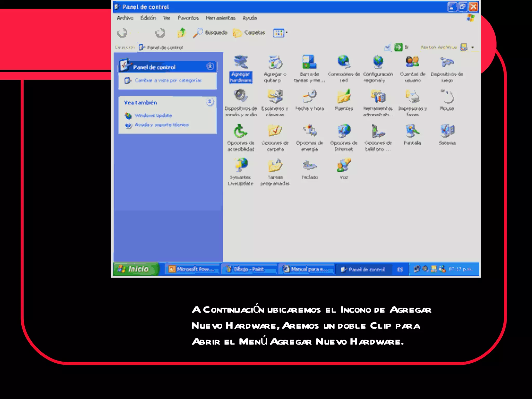Click the Up folder toolbar button
This screenshot has width=532, height=399.
click(x=182, y=33)
